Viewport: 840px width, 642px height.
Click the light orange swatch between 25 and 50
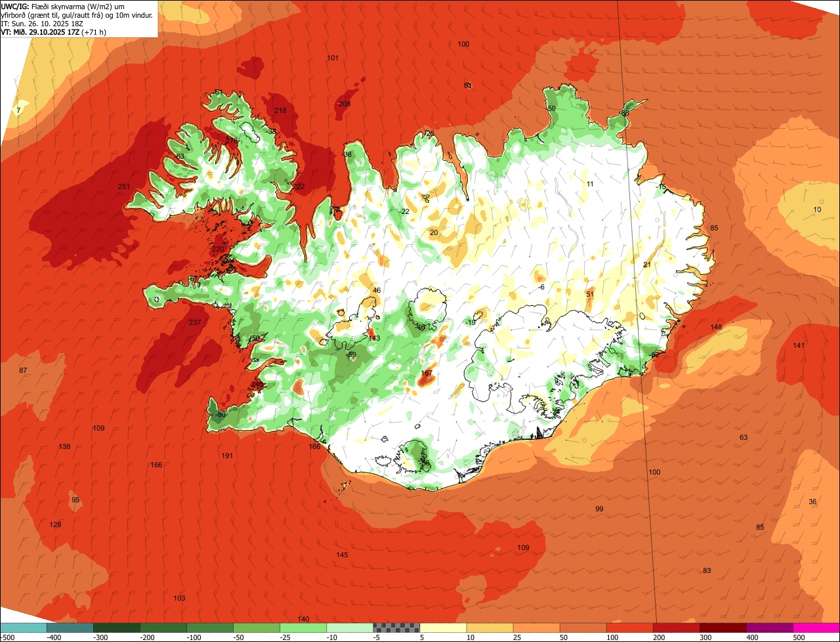[536, 628]
